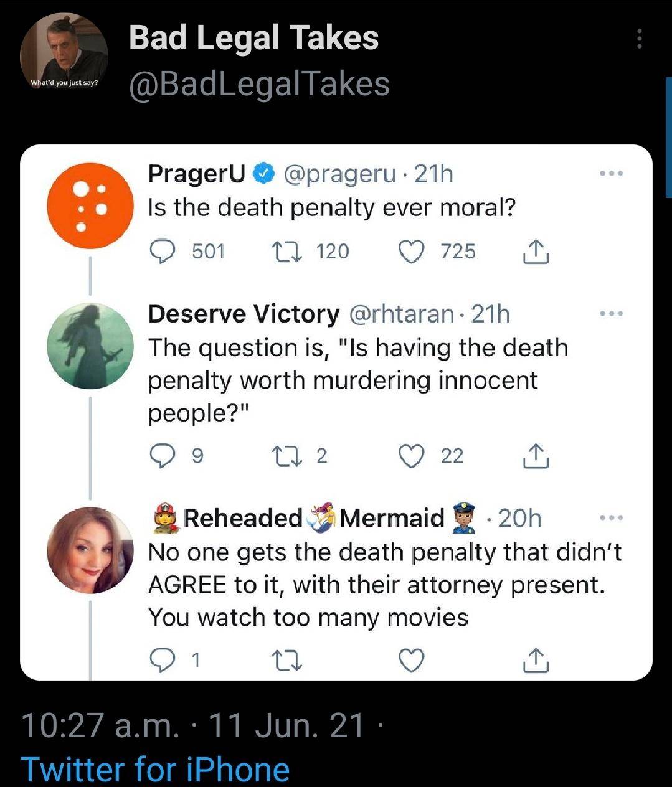The height and width of the screenshot is (787, 672).
Task: Open the share icon on PragerU's tweet
Action: [536, 251]
